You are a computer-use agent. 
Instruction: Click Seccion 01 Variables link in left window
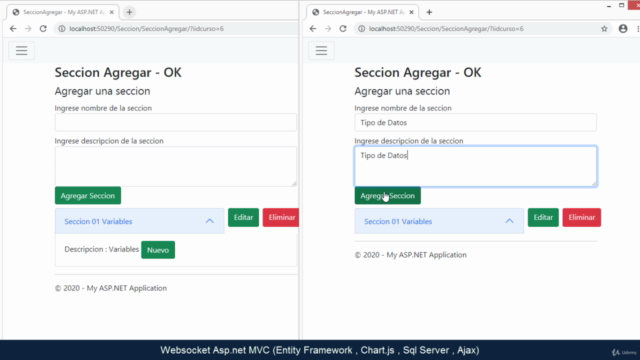[x=98, y=221]
